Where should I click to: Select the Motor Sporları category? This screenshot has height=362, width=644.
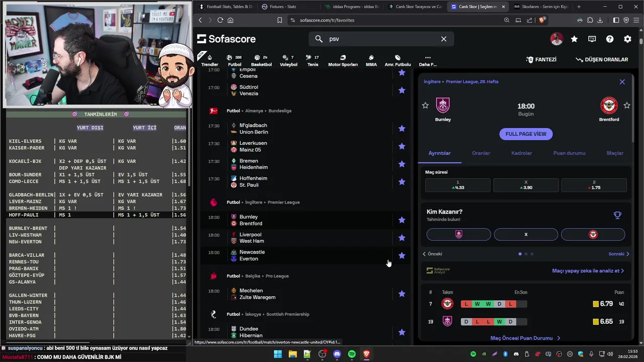coord(343,60)
